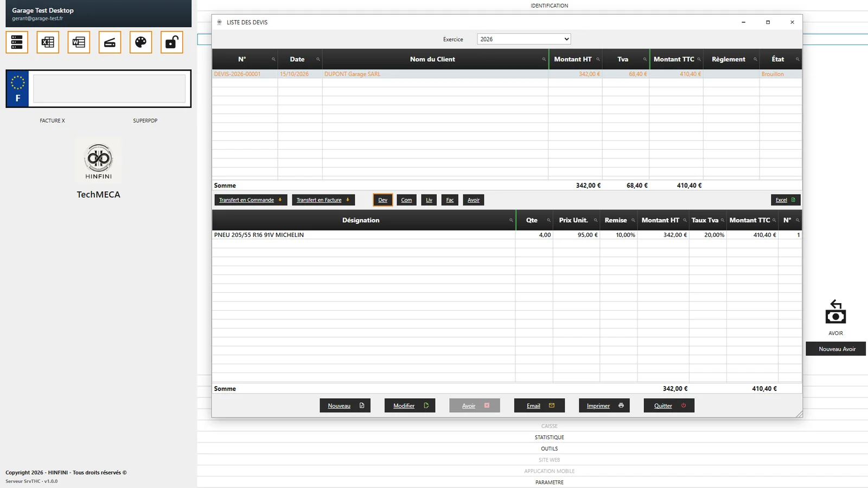868x488 pixels.
Task: Switch to the Dev tab
Action: (382, 200)
